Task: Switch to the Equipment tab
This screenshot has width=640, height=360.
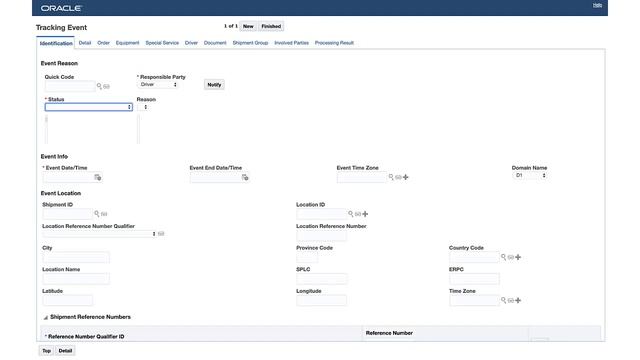Action: coord(127,43)
